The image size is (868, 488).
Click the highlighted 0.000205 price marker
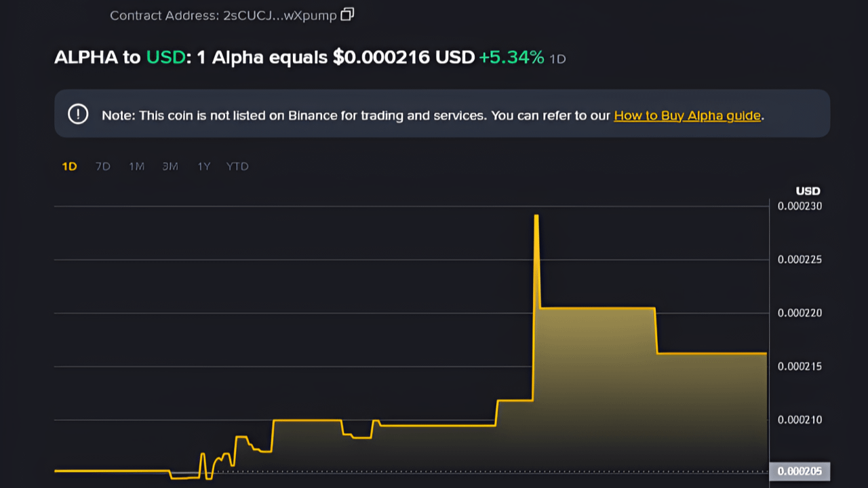(800, 472)
